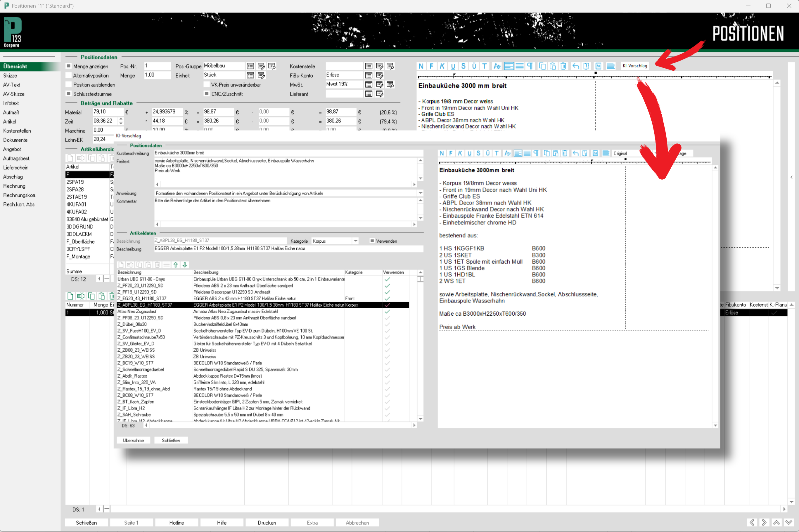The image size is (799, 532).
Task: Toggle Verwenden check for Urban UBG 611-86 row
Action: [387, 279]
